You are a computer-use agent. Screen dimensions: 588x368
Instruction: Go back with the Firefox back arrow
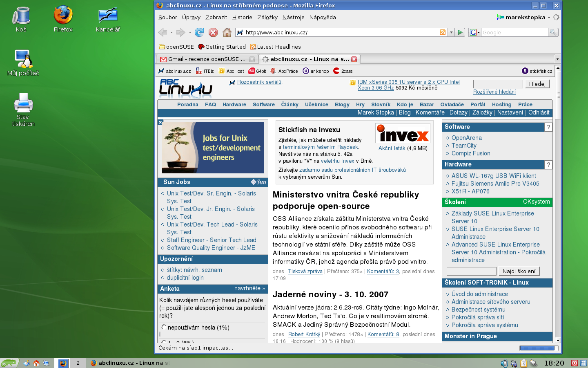(163, 32)
